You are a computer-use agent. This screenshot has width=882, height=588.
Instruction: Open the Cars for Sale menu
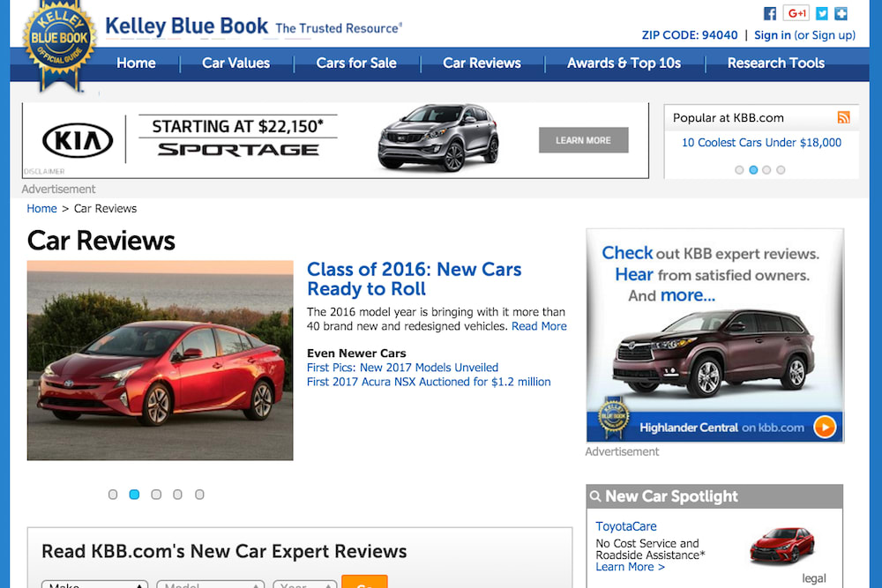pos(356,63)
